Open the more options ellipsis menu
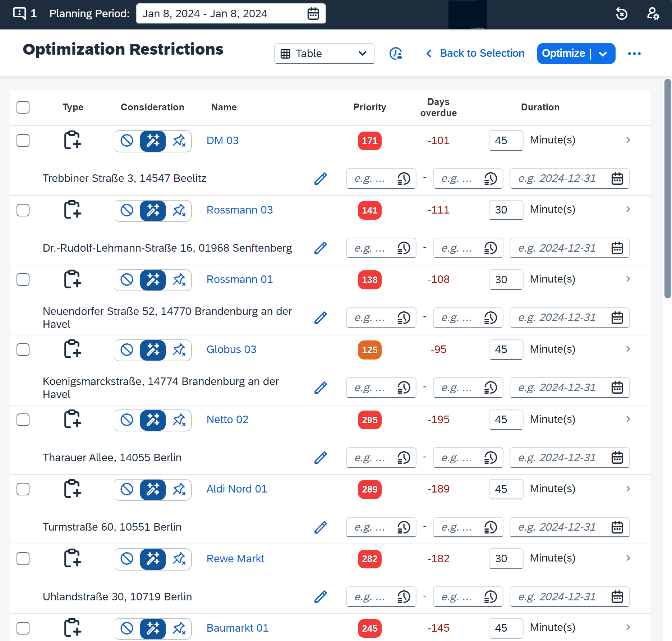 click(634, 54)
